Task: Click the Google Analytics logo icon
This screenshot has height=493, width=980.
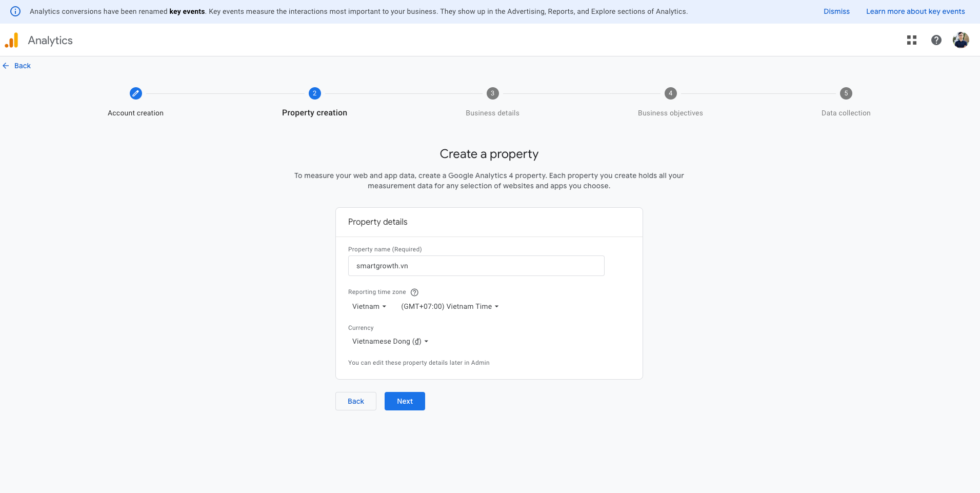Action: point(12,40)
